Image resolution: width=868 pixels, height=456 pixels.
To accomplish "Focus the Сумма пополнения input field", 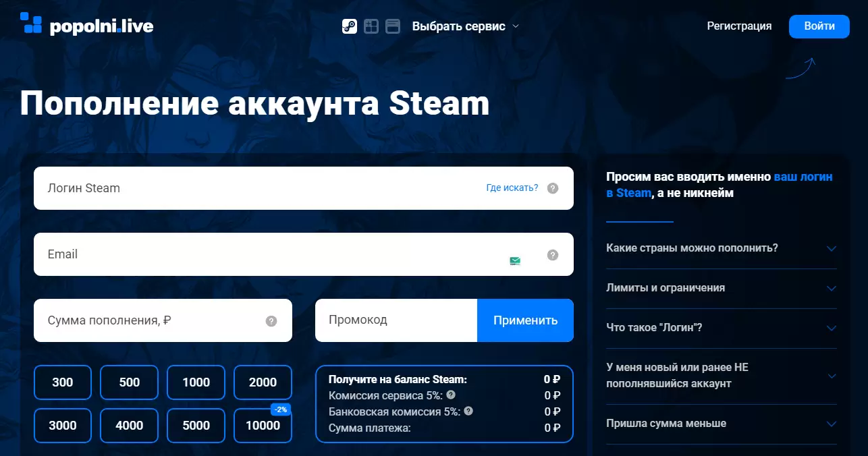I will [163, 320].
